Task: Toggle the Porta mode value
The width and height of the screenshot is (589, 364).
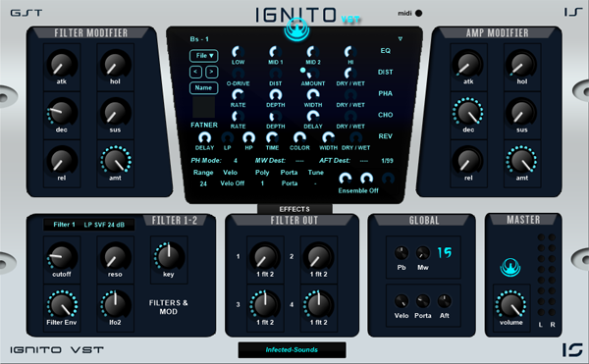Action: point(290,183)
